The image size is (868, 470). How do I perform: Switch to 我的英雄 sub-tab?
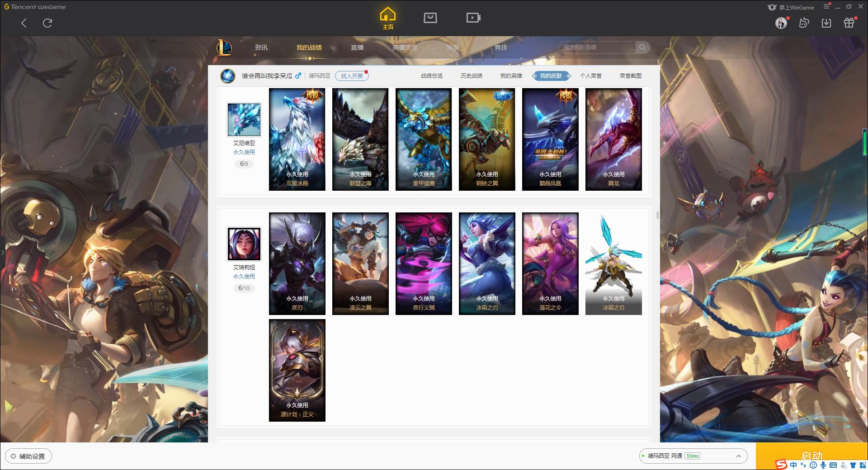(x=511, y=76)
